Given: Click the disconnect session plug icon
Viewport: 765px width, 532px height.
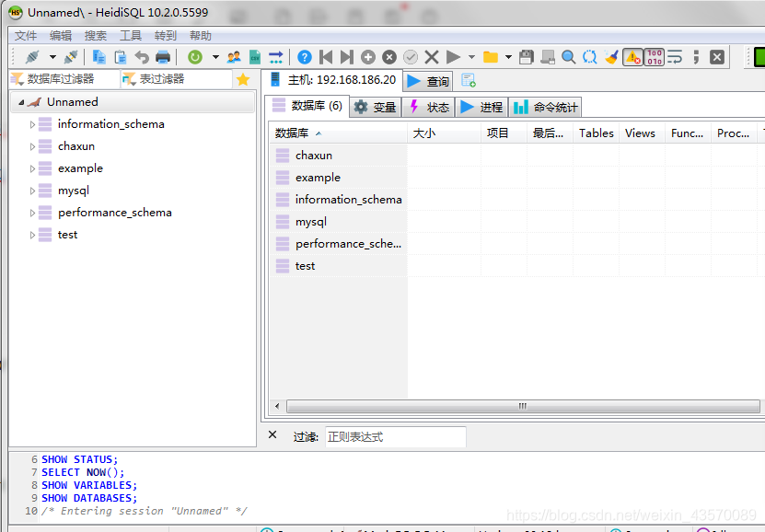Looking at the screenshot, I should pyautogui.click(x=71, y=57).
